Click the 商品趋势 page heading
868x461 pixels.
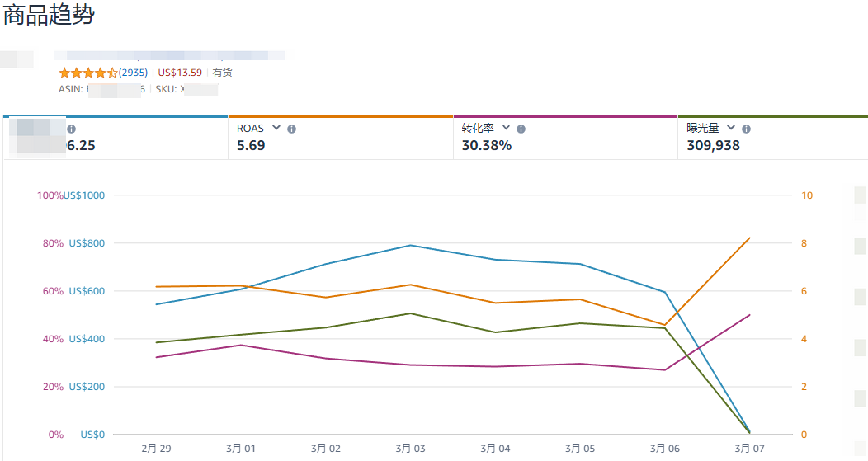[48, 15]
